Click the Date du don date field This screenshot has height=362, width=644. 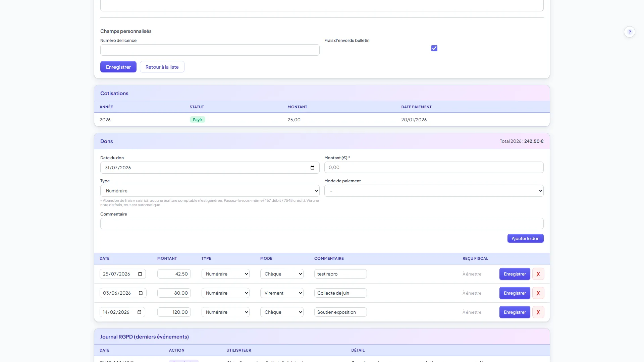pyautogui.click(x=210, y=168)
